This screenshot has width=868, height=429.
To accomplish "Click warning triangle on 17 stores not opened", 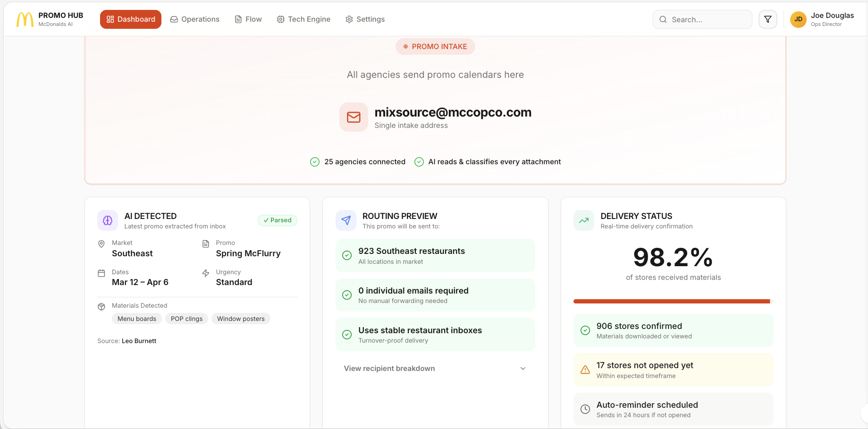I will coord(585,370).
